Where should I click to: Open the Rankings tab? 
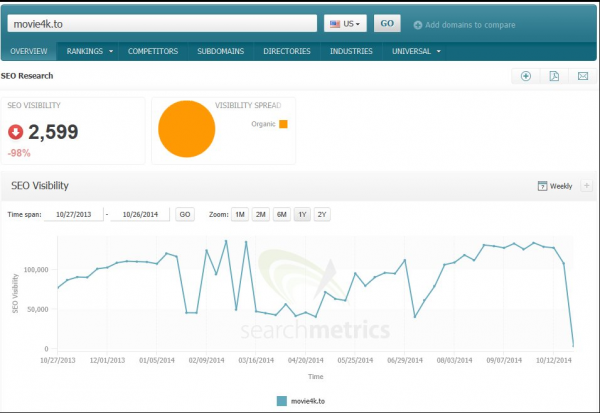(x=85, y=51)
